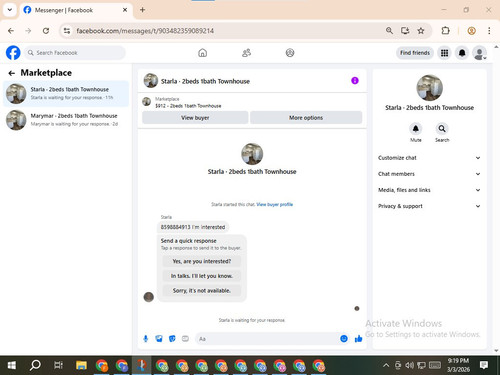Record a voice clip with microphone icon
This screenshot has height=375, width=500.
tap(146, 339)
